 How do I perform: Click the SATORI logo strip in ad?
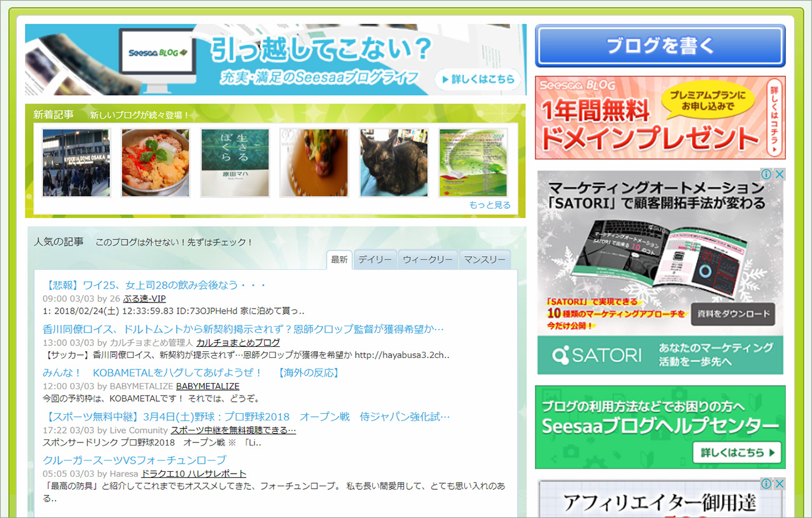(660, 355)
